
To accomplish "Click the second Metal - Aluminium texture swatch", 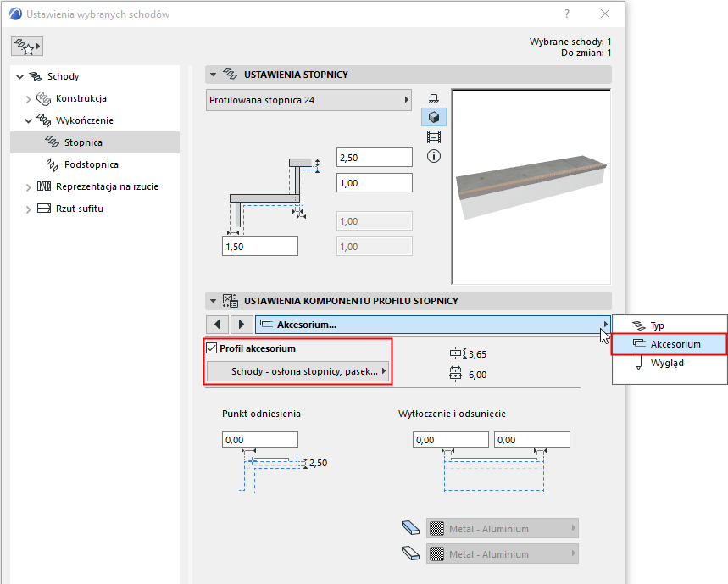I will point(436,553).
